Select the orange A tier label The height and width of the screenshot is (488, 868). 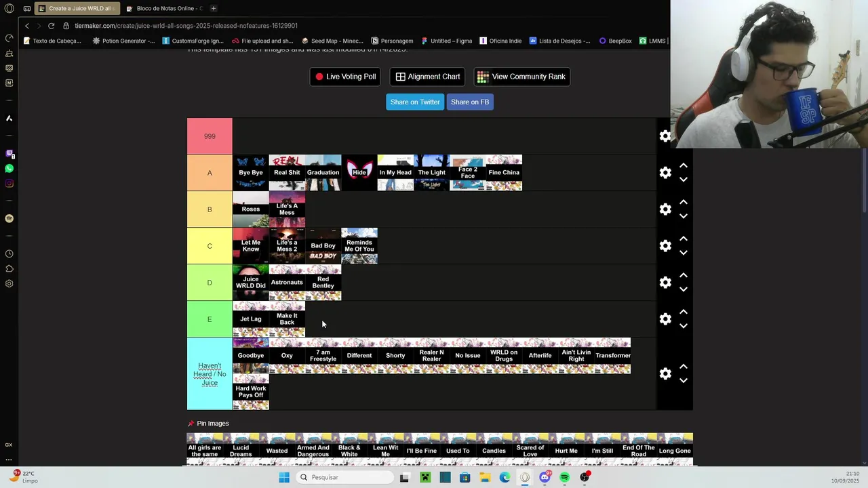tap(210, 173)
